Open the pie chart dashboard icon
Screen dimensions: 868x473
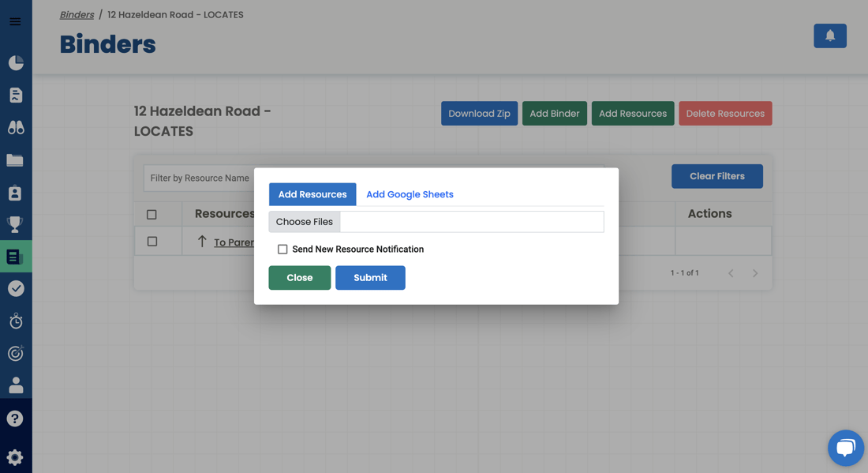(x=16, y=62)
